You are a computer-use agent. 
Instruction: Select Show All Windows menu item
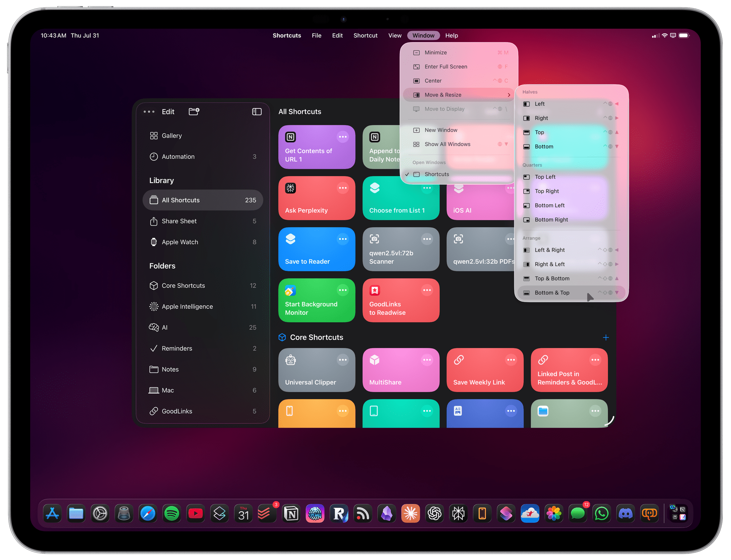[459, 144]
